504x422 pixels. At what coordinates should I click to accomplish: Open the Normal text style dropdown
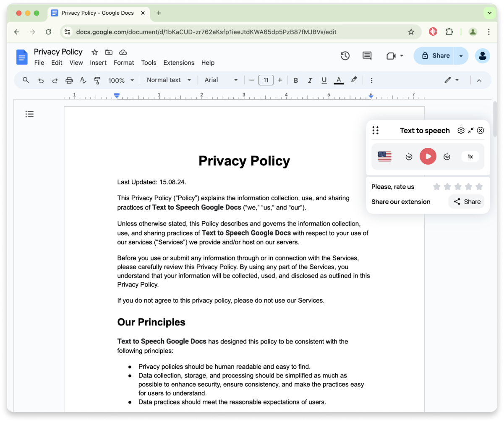[x=169, y=80]
